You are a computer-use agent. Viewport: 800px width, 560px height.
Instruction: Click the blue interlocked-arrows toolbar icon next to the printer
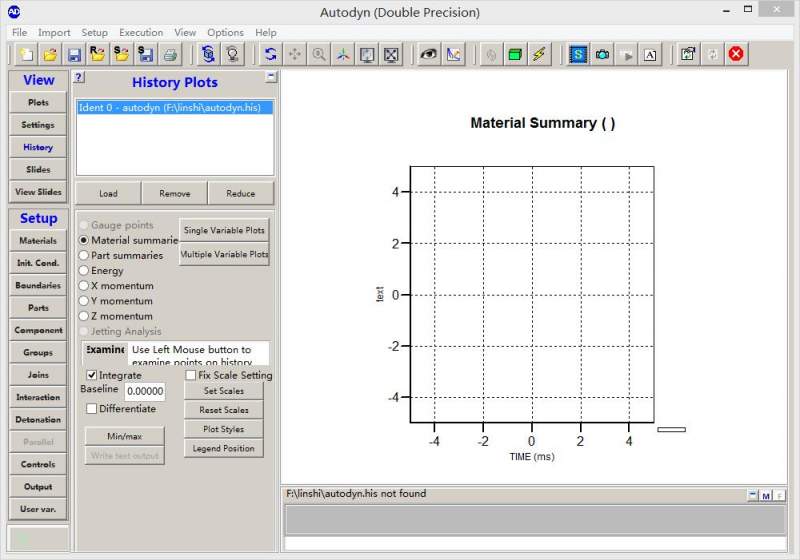pyautogui.click(x=208, y=55)
